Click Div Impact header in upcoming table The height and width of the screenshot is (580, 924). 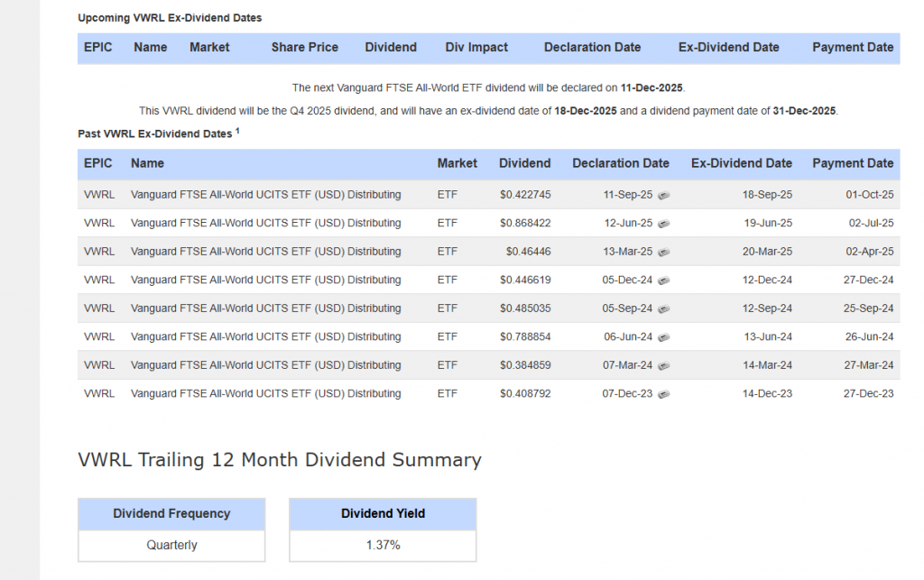tap(476, 47)
